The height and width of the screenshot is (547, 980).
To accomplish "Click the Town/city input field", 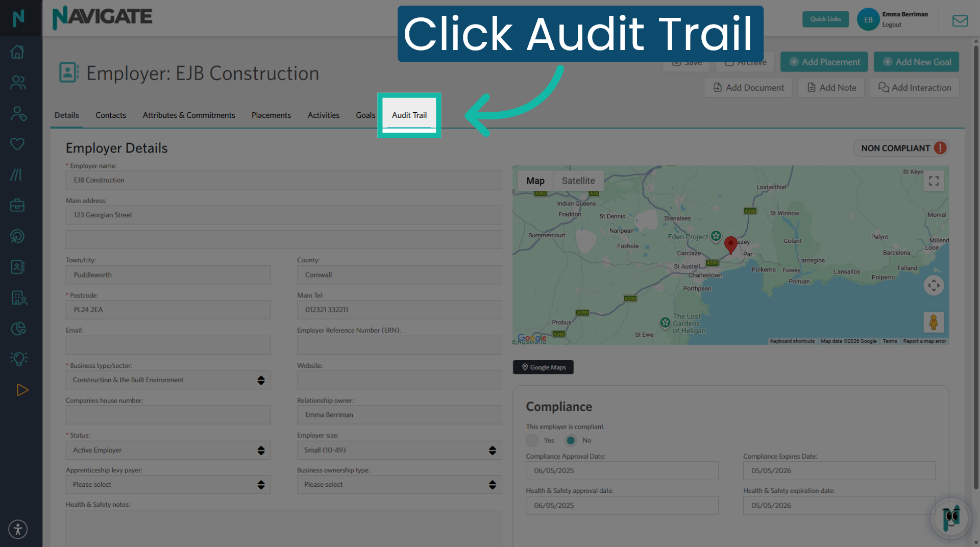I will 168,275.
